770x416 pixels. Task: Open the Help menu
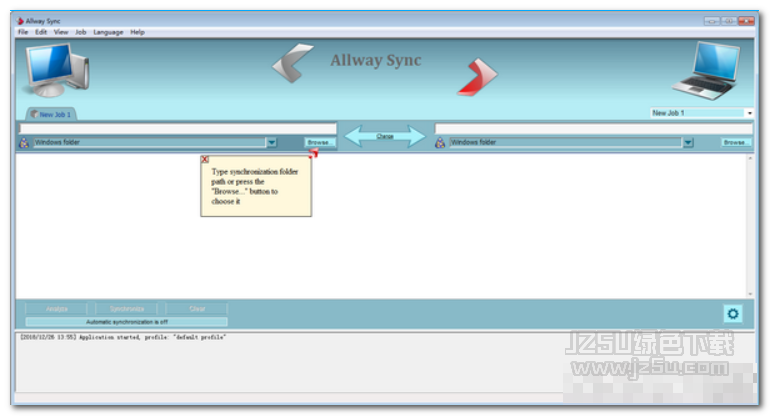pyautogui.click(x=137, y=32)
